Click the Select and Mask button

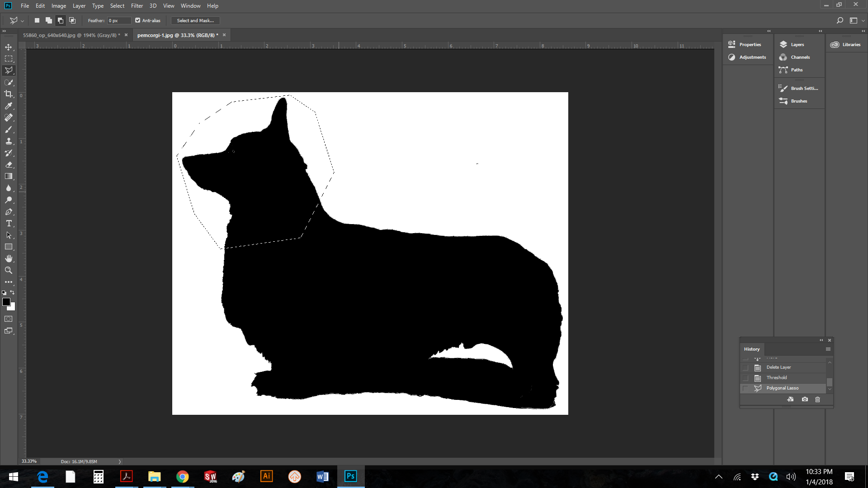coord(195,20)
